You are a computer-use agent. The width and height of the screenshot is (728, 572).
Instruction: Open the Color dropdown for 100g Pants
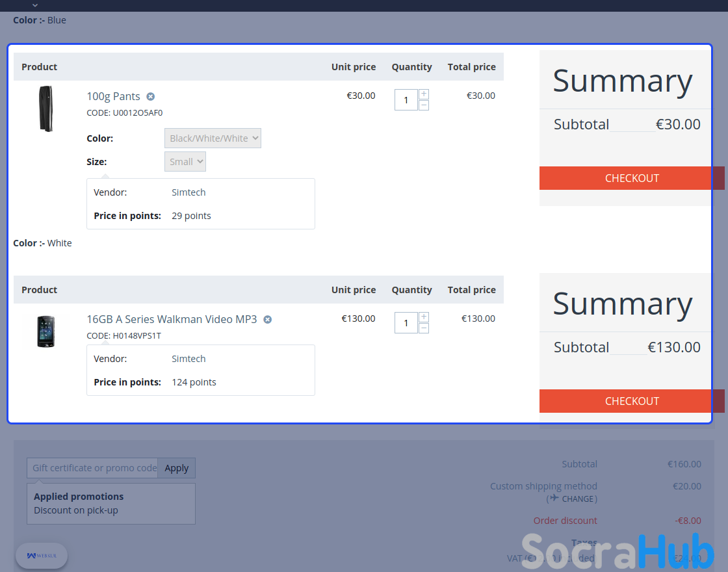[213, 138]
